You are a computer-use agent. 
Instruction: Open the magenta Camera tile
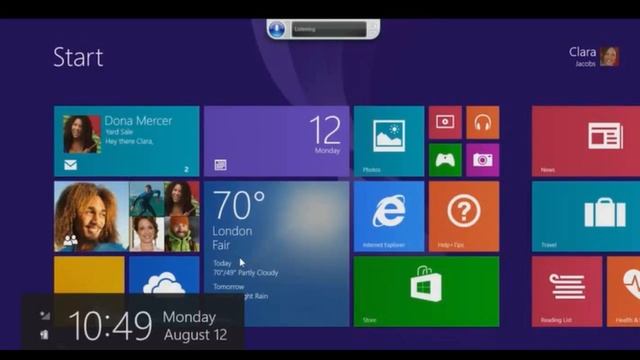pyautogui.click(x=483, y=160)
